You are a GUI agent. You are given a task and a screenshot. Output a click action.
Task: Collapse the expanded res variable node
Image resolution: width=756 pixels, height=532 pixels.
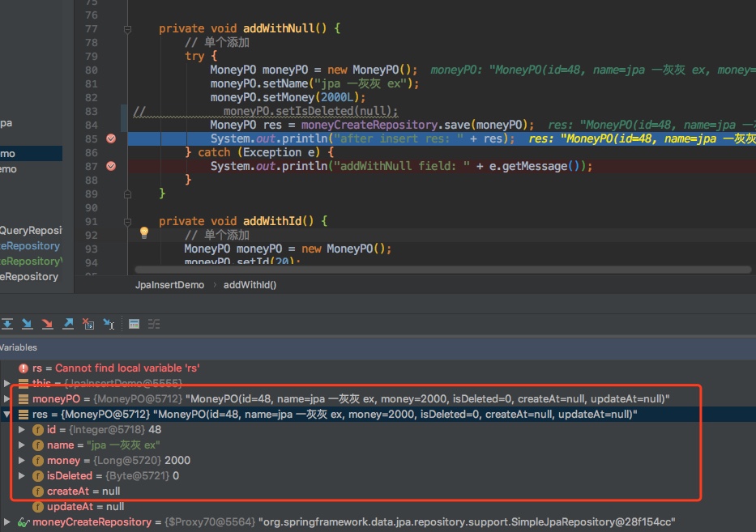(7, 415)
